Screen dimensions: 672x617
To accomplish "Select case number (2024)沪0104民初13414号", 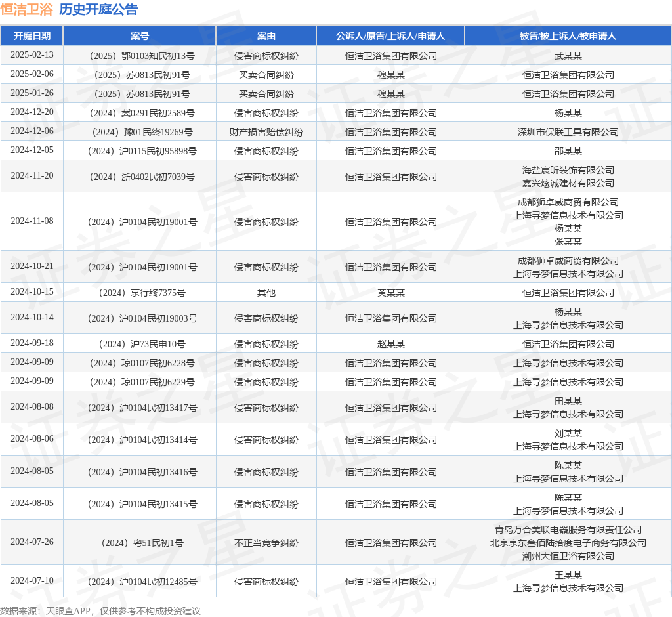I will pos(142,440).
